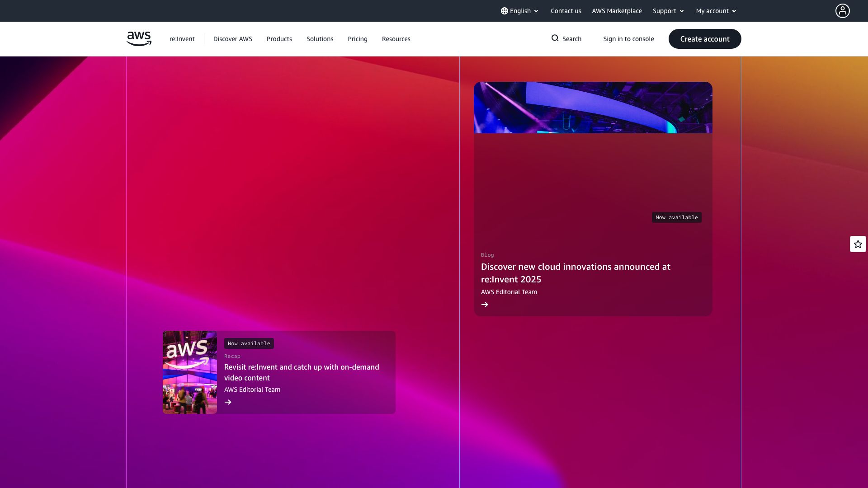Click the globe language icon

[x=504, y=10]
